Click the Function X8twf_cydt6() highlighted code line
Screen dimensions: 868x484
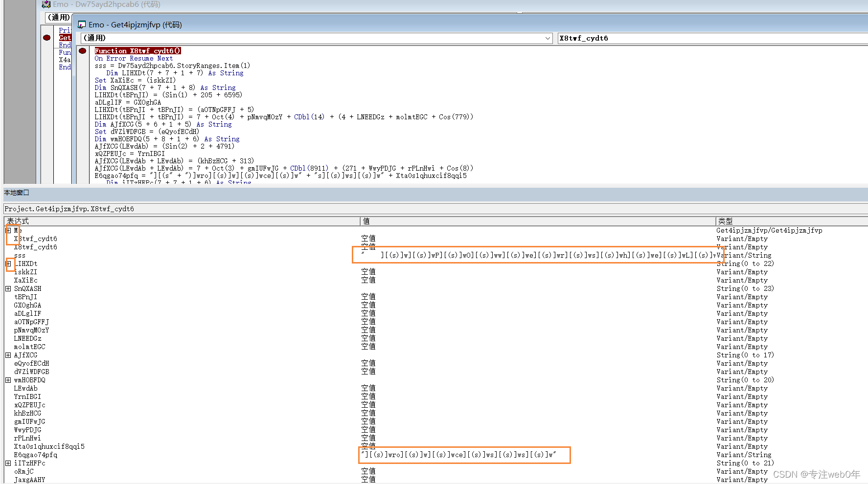[137, 51]
